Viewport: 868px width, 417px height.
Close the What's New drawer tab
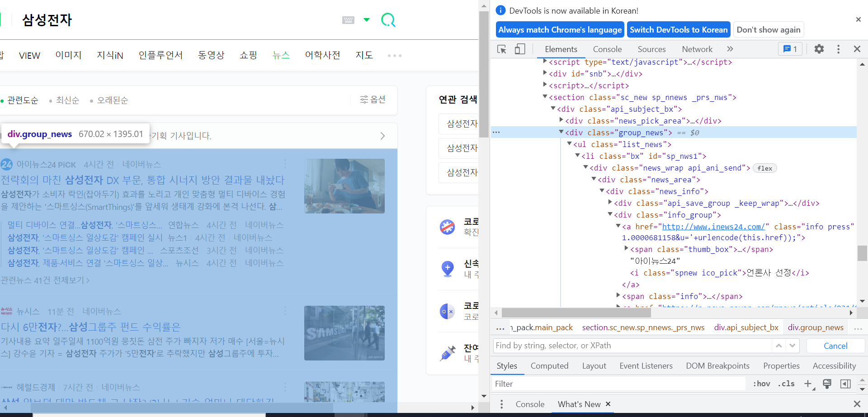point(608,404)
